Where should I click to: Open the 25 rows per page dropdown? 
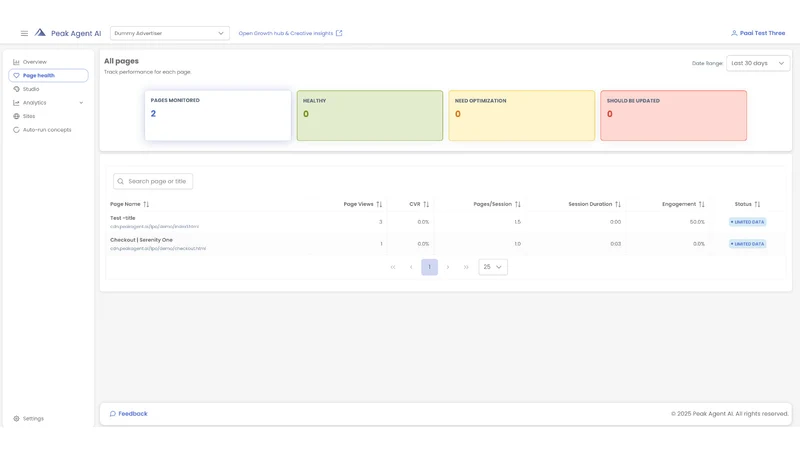point(493,267)
